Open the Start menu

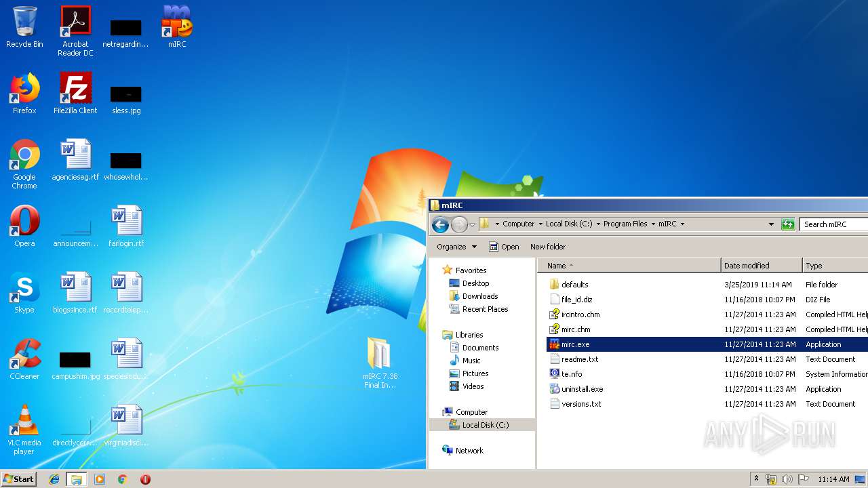pyautogui.click(x=18, y=479)
